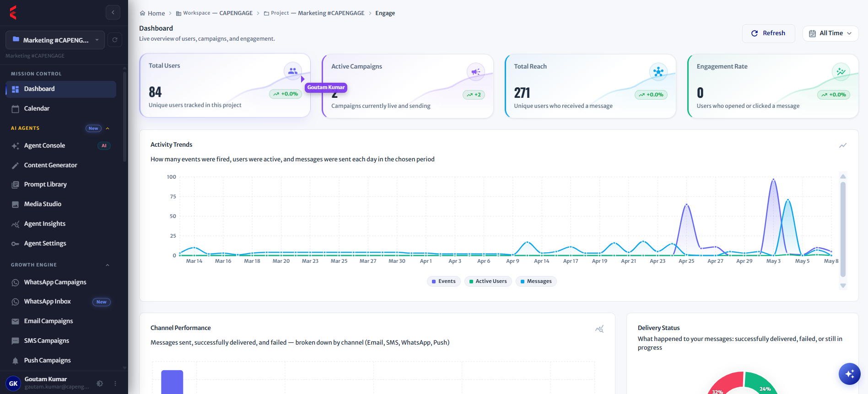Screen dimensions: 868x394
Task: Toggle dark/light theme icon near user name
Action: (100, 383)
